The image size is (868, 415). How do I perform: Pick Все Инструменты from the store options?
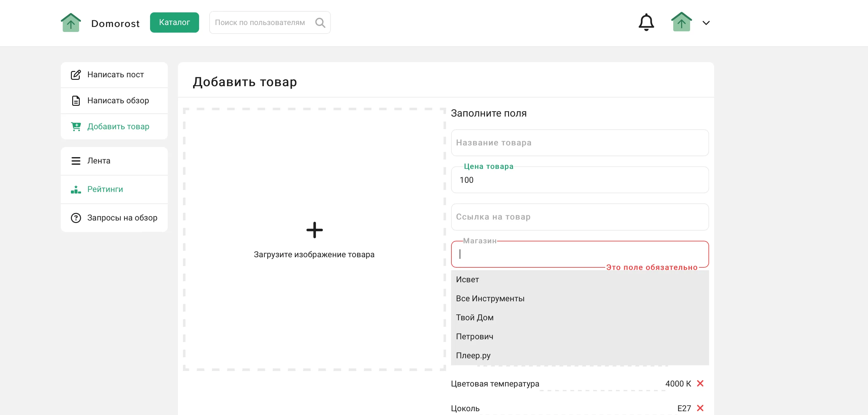click(490, 298)
